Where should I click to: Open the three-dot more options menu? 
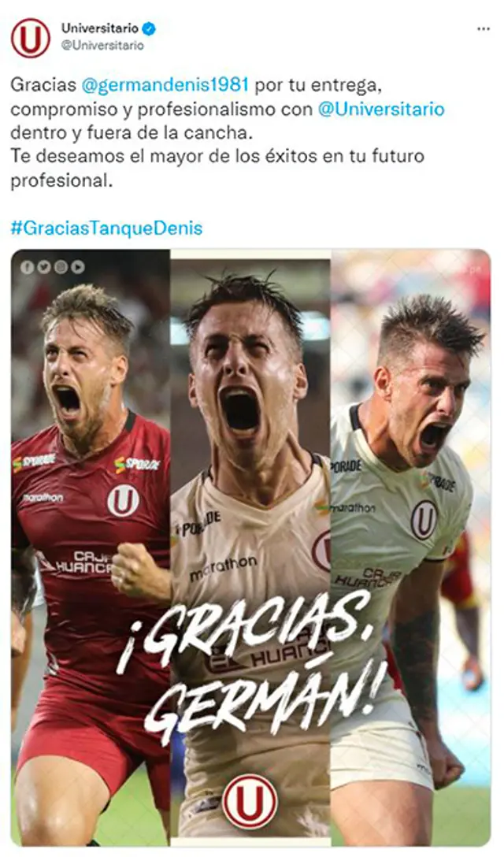pyautogui.click(x=484, y=29)
